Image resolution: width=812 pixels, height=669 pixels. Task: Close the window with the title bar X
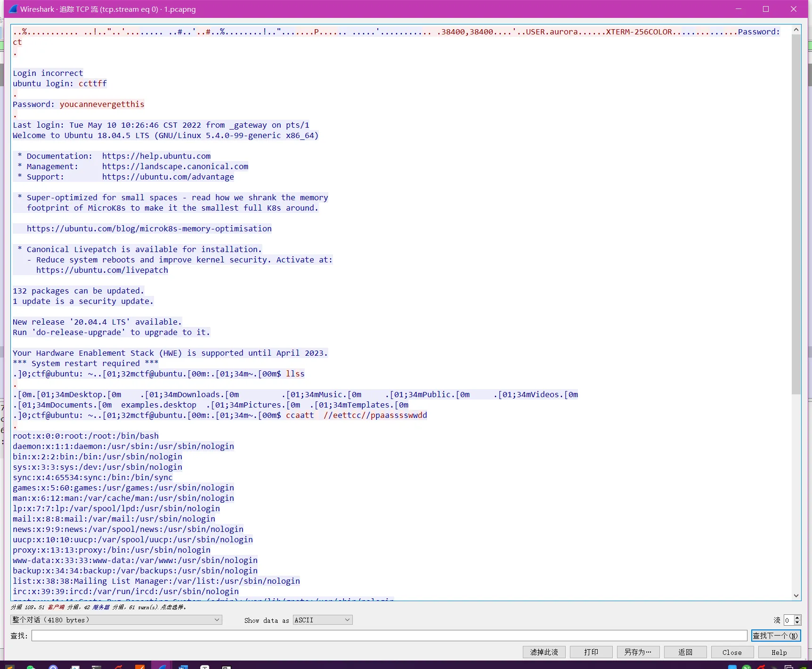click(794, 9)
